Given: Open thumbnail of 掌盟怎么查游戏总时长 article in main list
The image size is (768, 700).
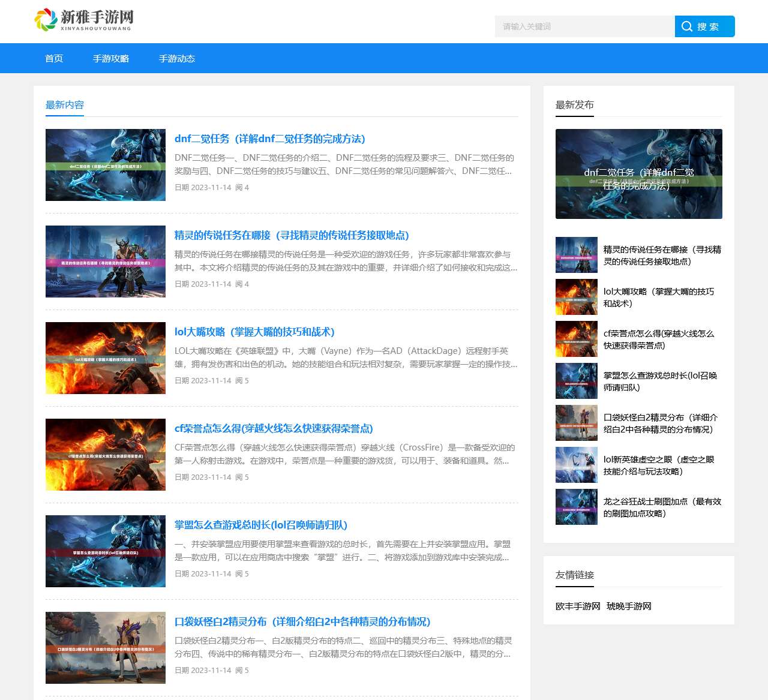Looking at the screenshot, I should (x=106, y=551).
